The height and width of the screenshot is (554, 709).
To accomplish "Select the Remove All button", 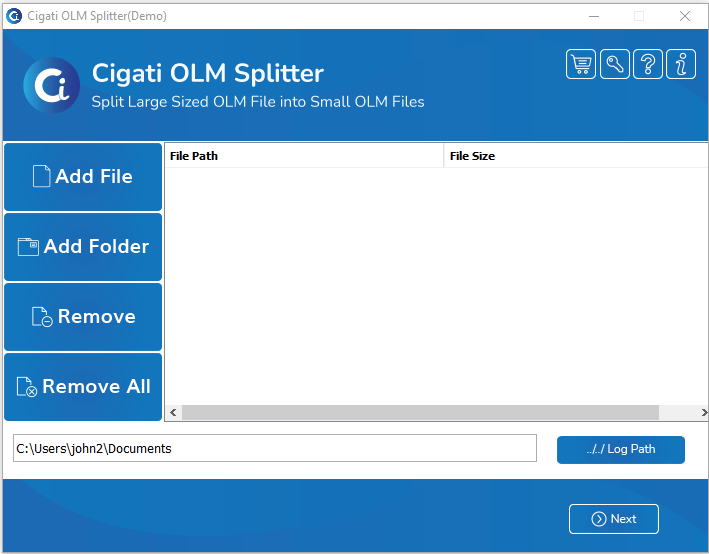I will point(83,387).
